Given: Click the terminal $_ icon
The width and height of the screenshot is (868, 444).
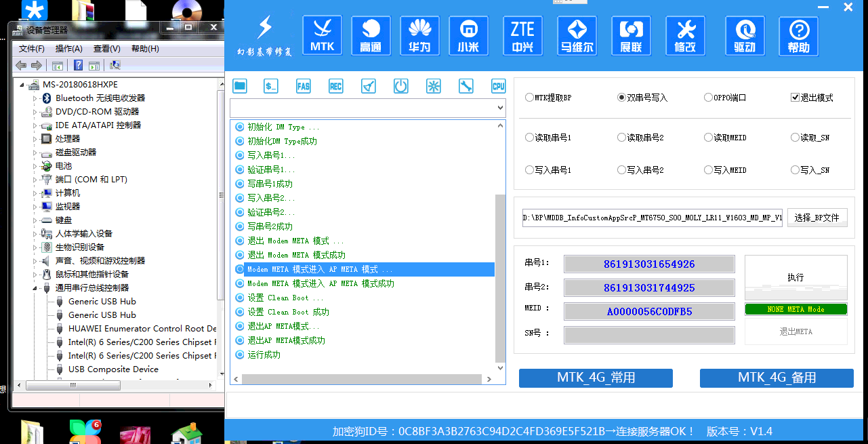Looking at the screenshot, I should [x=271, y=86].
